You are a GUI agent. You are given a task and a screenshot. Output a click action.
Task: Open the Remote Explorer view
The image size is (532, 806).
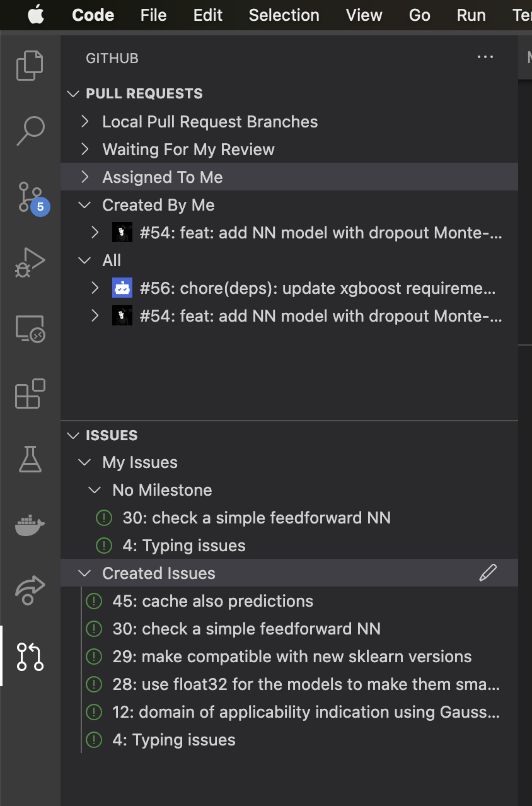tap(30, 329)
